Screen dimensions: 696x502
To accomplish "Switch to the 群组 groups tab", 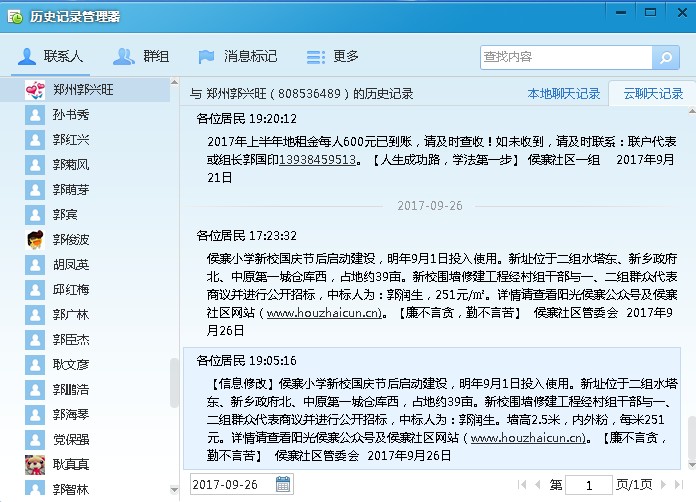I will click(x=141, y=56).
